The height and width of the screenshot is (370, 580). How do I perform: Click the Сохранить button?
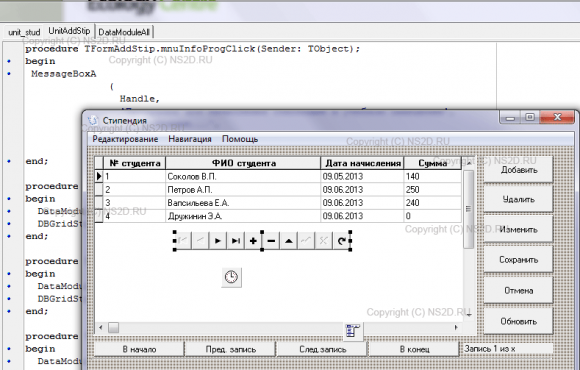coord(519,260)
